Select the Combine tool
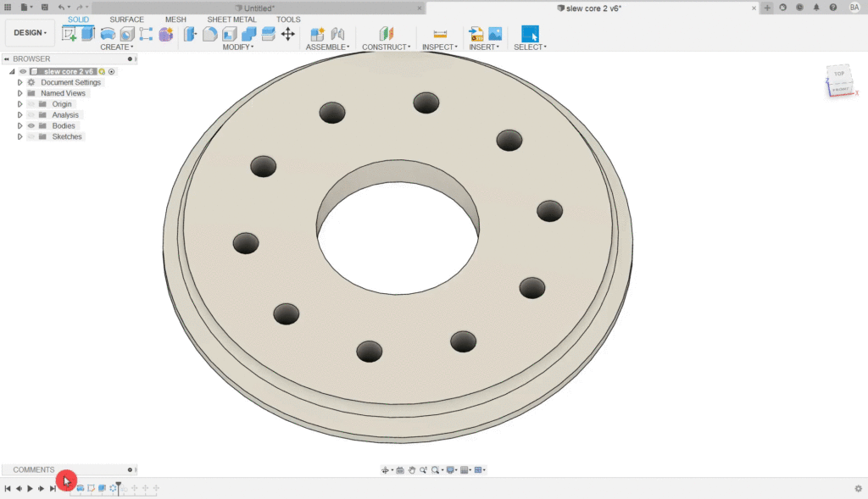The width and height of the screenshot is (868, 499). (248, 34)
